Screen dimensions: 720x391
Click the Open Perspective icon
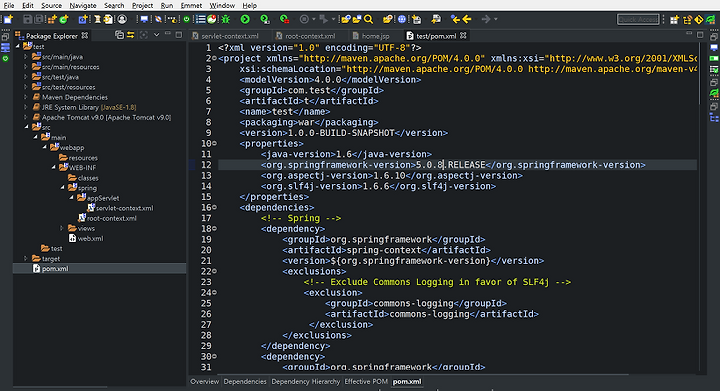(674, 19)
